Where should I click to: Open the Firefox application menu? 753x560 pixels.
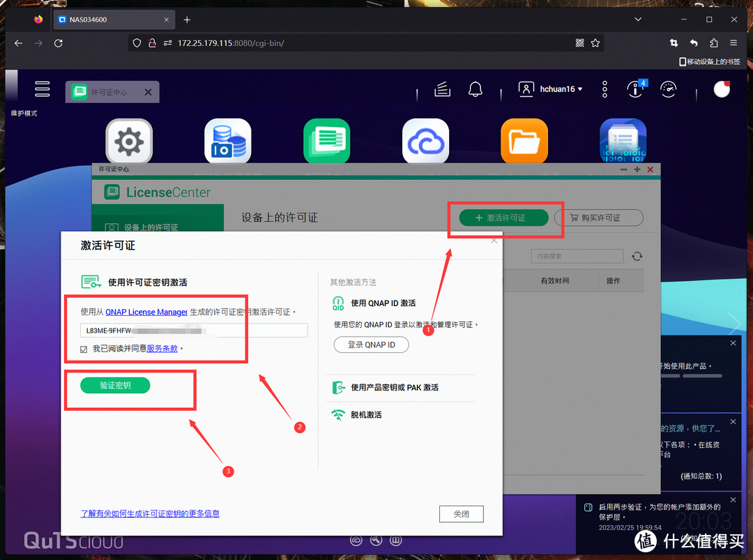click(733, 43)
